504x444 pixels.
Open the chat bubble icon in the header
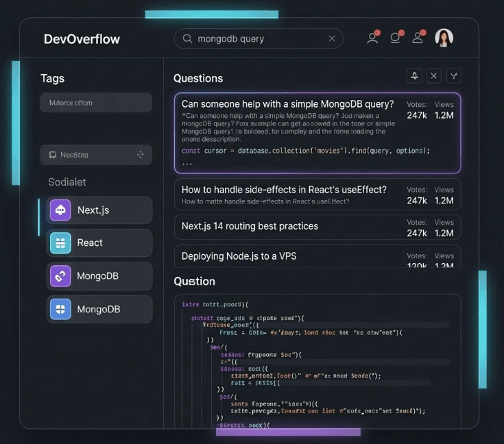tap(396, 38)
